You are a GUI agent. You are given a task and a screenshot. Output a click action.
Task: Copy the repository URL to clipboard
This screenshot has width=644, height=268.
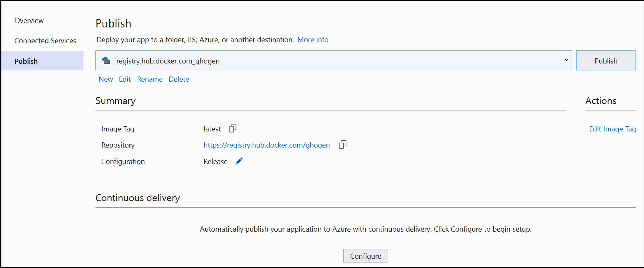coord(343,144)
